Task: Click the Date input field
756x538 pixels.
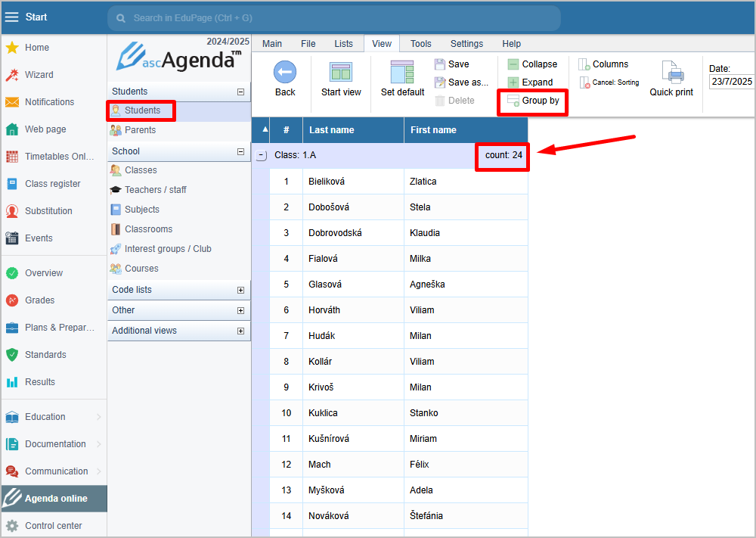Action: coord(731,82)
